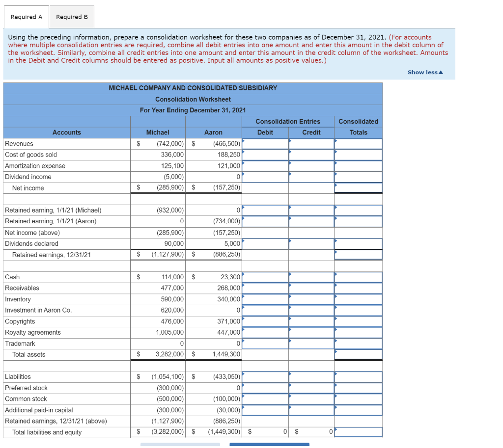Click Preferred stock debit field
The height and width of the screenshot is (448, 503).
coord(265,388)
